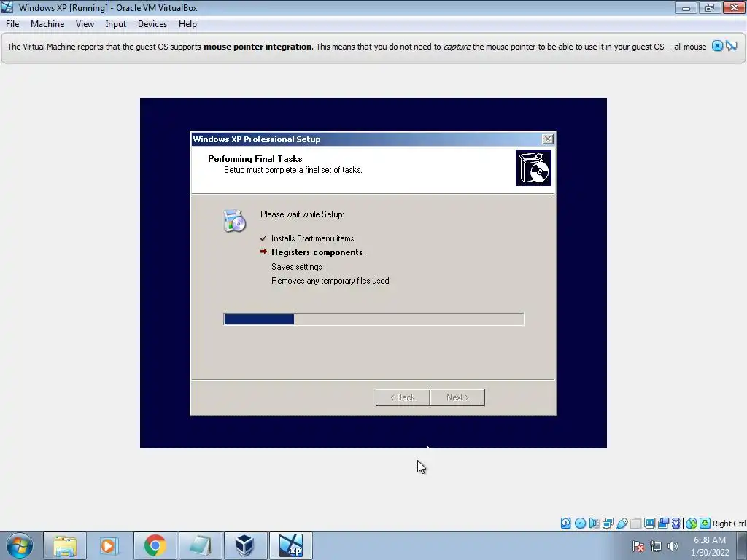Open Google Chrome from the taskbar

point(155,545)
